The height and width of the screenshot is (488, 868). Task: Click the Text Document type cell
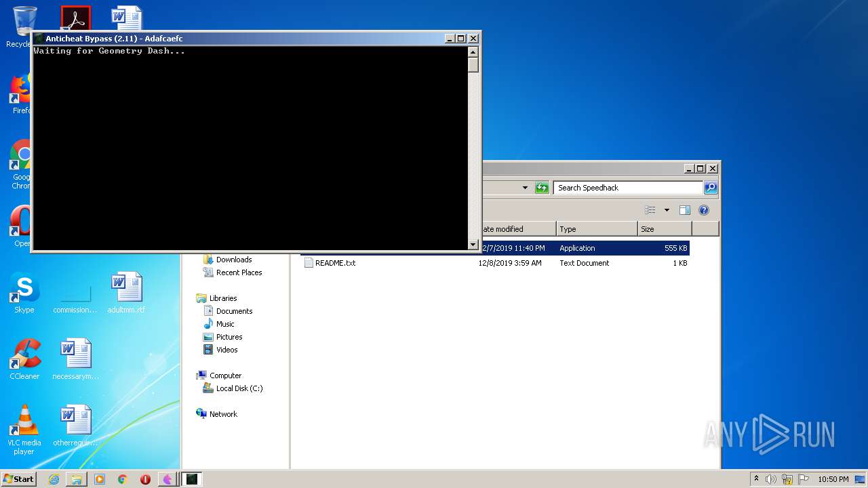[585, 263]
